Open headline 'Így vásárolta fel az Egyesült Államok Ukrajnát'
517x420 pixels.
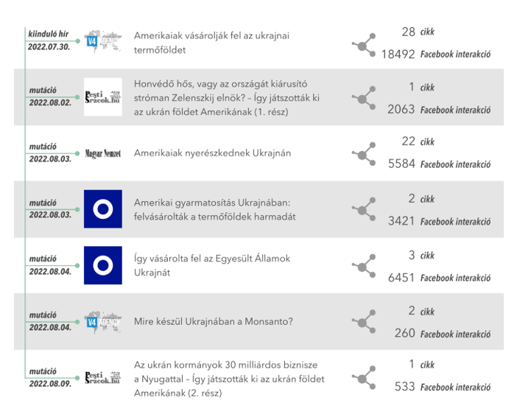tap(212, 265)
